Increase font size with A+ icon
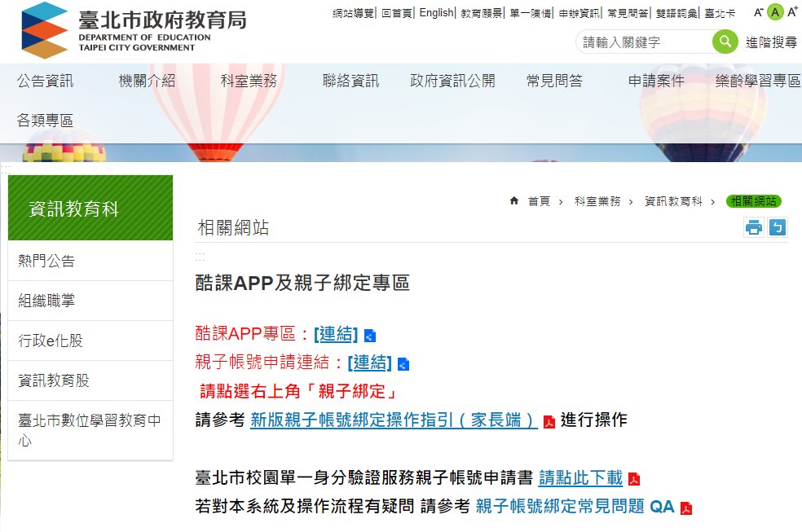Image resolution: width=802 pixels, height=532 pixels. coord(792,12)
